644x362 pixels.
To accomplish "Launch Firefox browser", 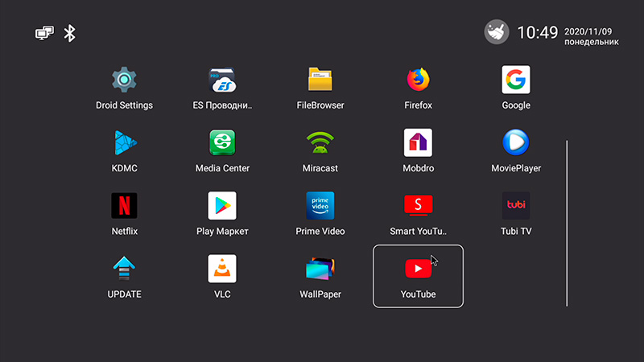I will (x=418, y=80).
